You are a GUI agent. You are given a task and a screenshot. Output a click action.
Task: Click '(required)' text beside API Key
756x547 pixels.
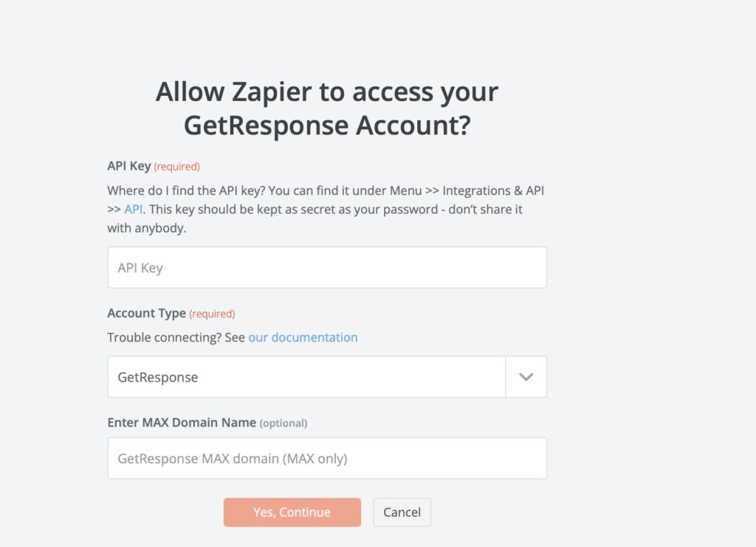coord(177,167)
